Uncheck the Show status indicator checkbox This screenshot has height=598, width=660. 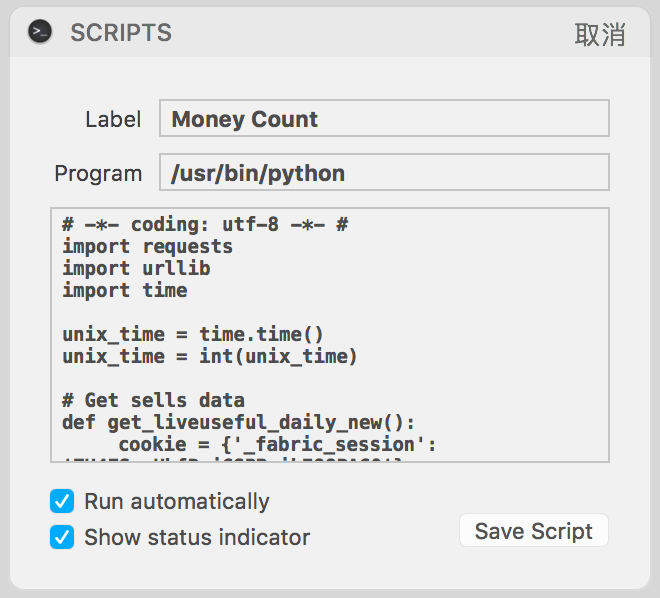point(62,537)
